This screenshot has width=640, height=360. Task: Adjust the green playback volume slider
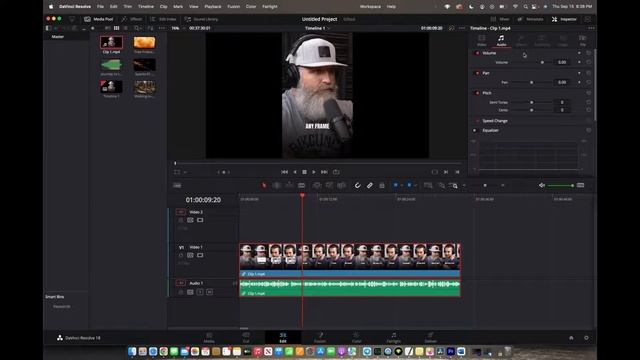[x=561, y=185]
